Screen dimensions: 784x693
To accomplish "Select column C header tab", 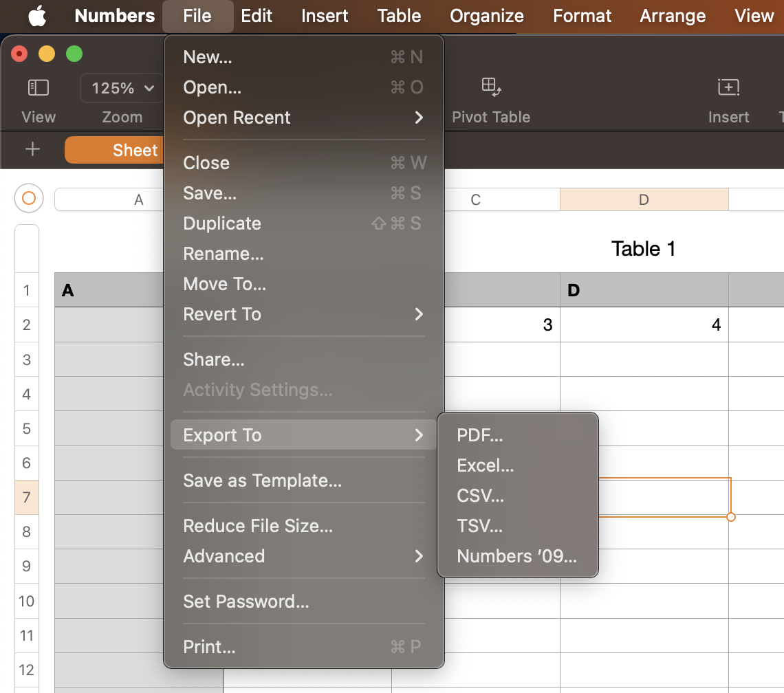I will tap(501, 199).
